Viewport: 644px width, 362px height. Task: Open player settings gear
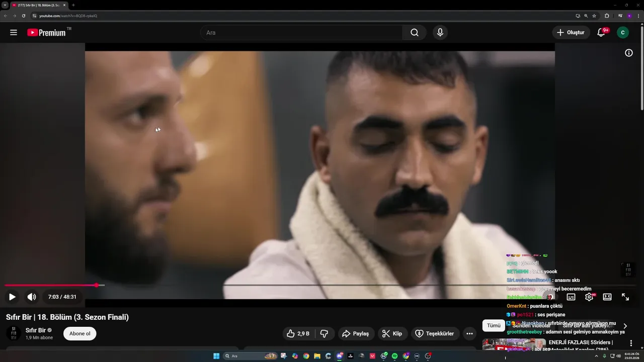pos(589,297)
